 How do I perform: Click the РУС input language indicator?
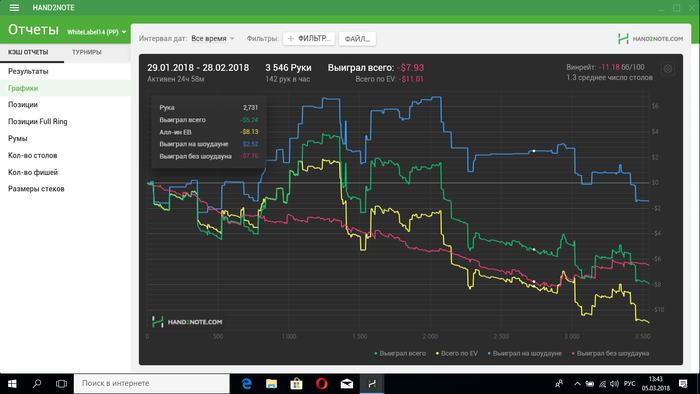pyautogui.click(x=629, y=384)
